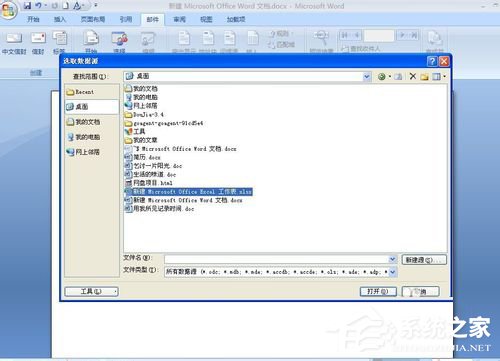Select the 用我所见记录时间.doc file
The width and height of the screenshot is (500, 361).
(x=159, y=209)
